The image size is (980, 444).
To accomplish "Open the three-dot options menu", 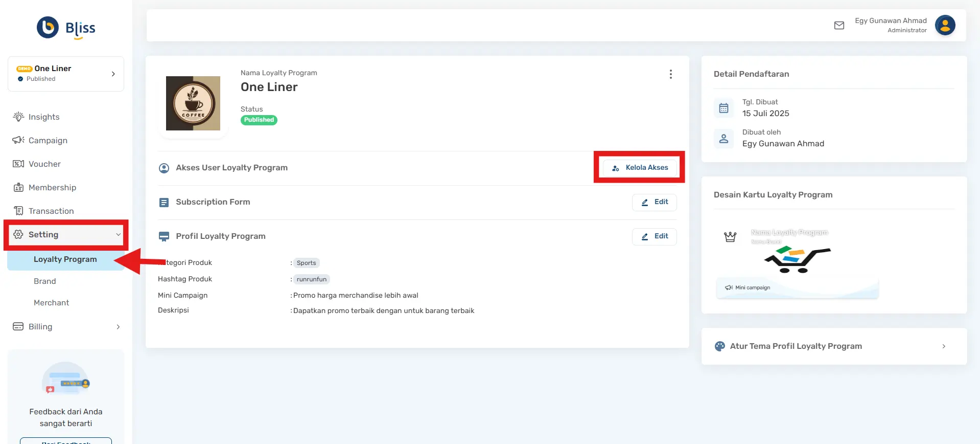I will [x=670, y=74].
